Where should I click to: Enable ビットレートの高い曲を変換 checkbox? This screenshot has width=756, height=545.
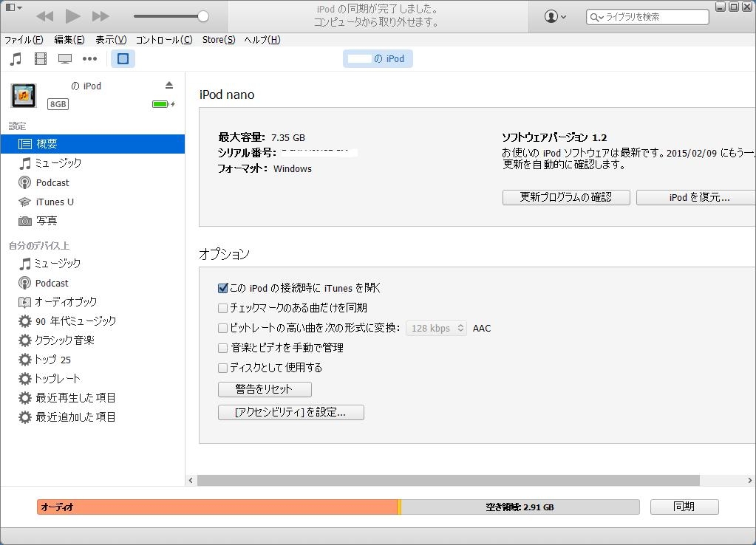222,328
